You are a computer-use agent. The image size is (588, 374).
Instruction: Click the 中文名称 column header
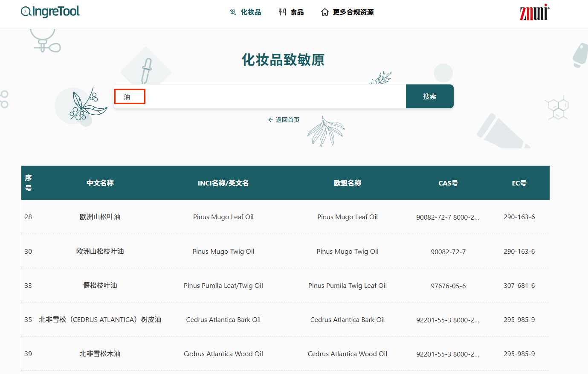tap(100, 183)
